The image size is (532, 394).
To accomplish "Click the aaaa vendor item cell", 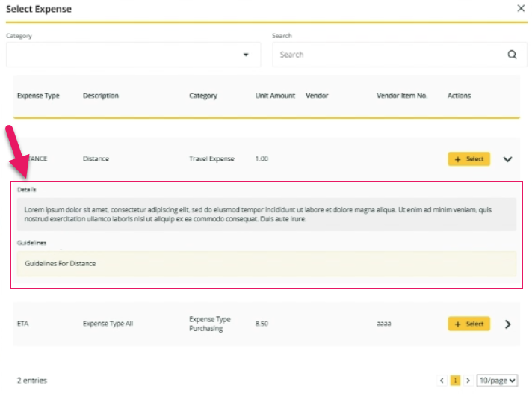I will tap(384, 324).
